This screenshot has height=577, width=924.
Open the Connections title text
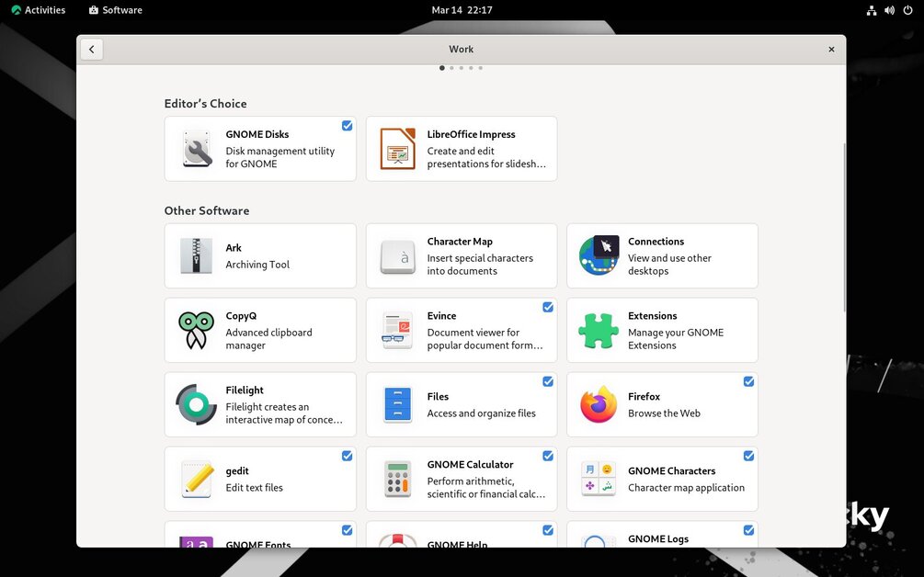[x=656, y=242]
